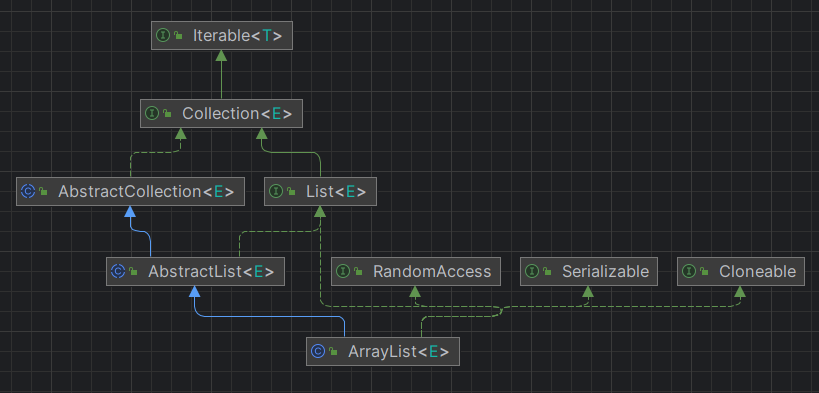Select the ArrayList<E> node text
This screenshot has height=393, width=819.
pos(399,352)
